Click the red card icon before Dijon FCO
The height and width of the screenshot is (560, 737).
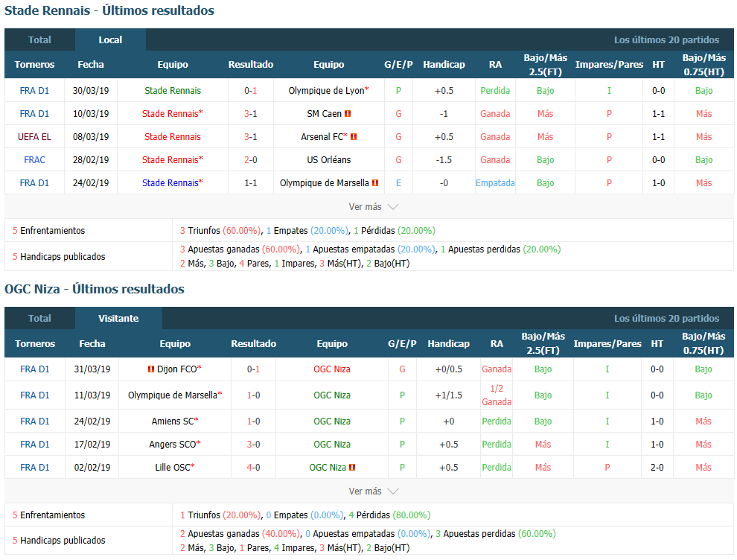(x=151, y=369)
